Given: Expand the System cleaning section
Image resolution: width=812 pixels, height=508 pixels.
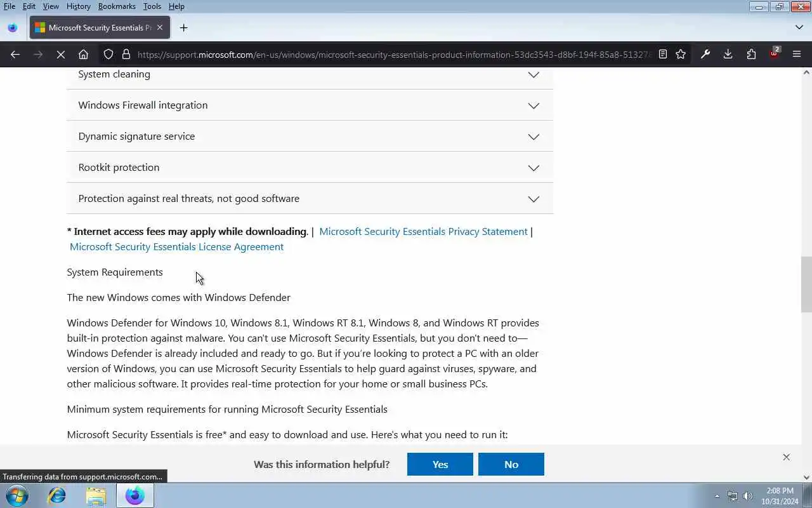Looking at the screenshot, I should click(310, 74).
